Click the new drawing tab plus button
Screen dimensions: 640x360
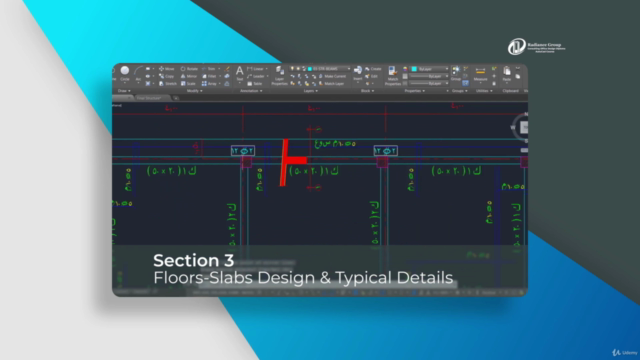[x=176, y=98]
